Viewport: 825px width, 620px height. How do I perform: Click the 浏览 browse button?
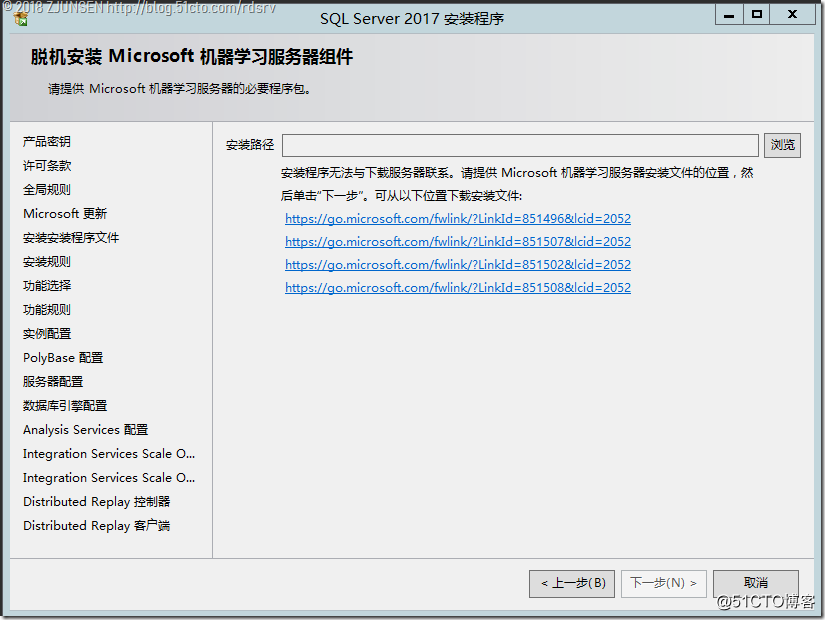point(782,145)
